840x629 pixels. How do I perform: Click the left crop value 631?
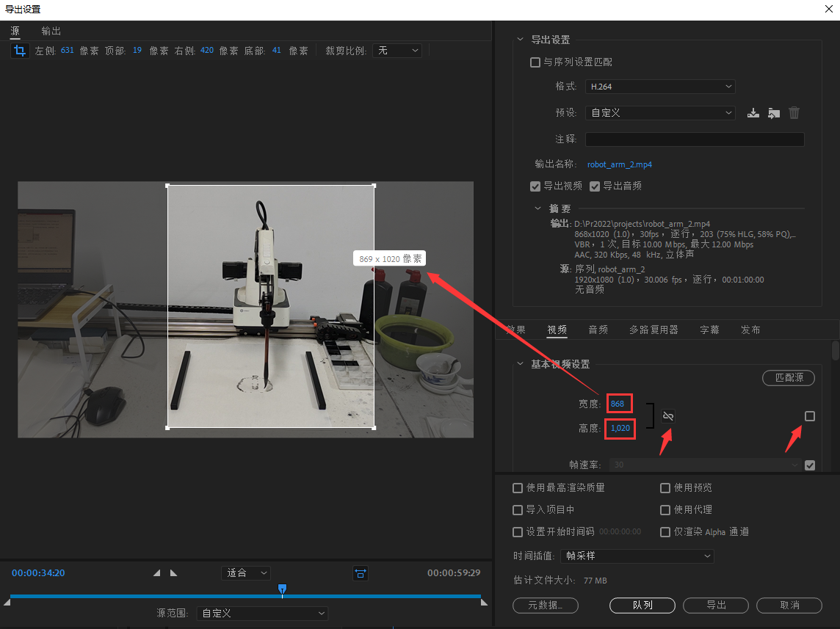[67, 51]
